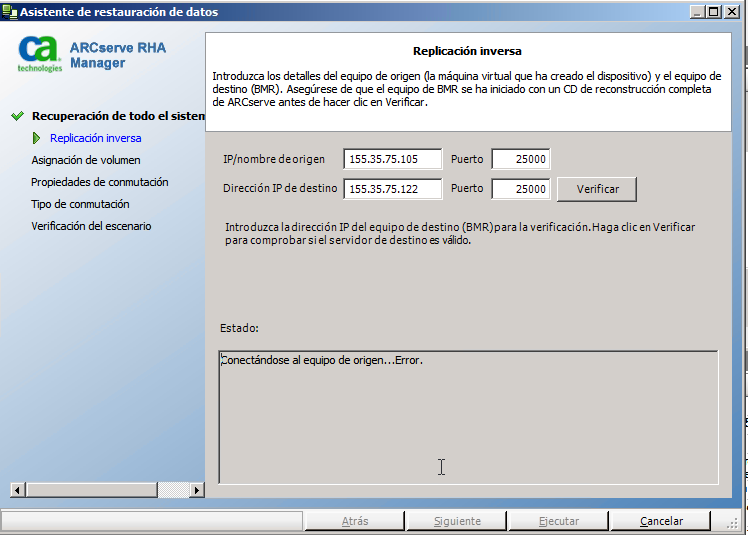Click the sidebar scroll left arrow
This screenshot has width=748, height=535.
tap(18, 490)
